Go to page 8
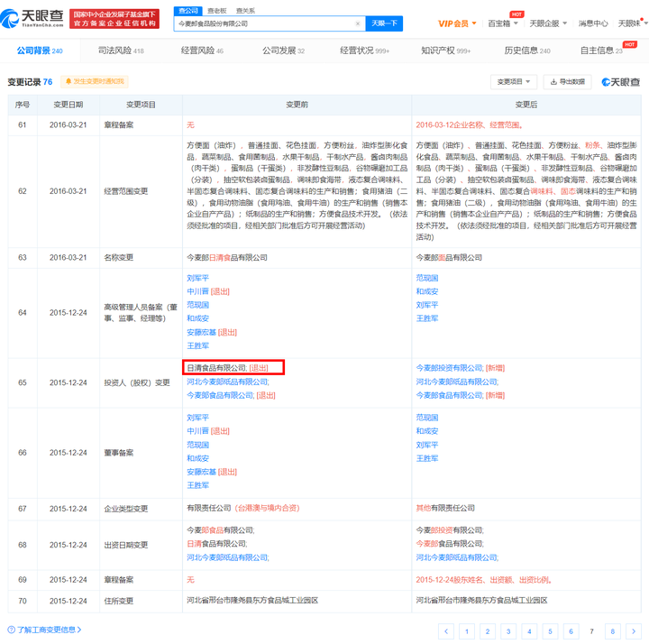 pyautogui.click(x=613, y=631)
